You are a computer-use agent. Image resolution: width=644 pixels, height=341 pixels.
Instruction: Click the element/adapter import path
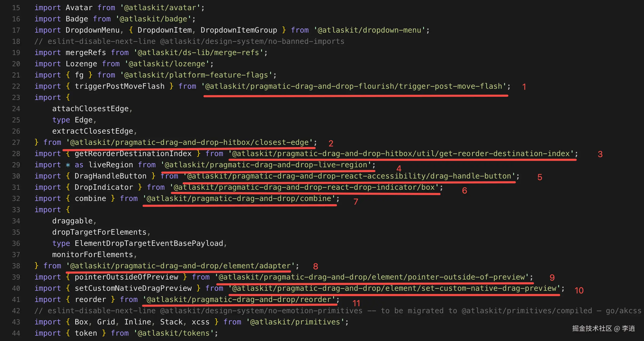point(180,266)
